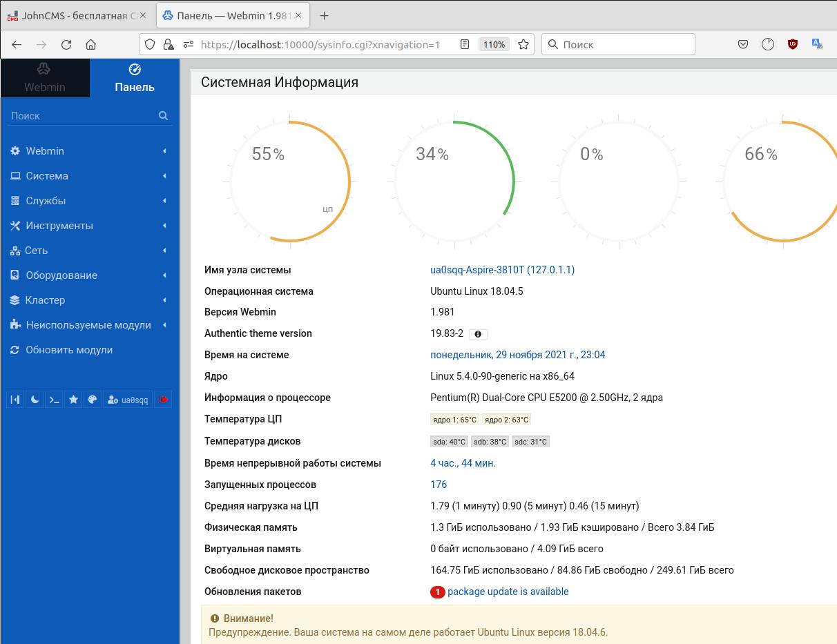Save page with the Pocket icon
837x644 pixels.
point(743,44)
